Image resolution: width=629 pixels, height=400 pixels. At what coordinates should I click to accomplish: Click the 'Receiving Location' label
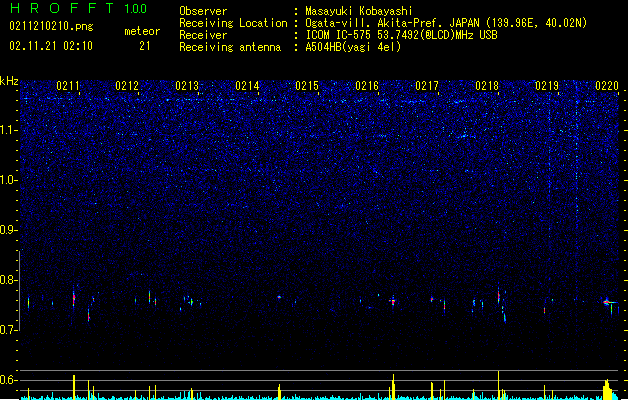[x=233, y=23]
